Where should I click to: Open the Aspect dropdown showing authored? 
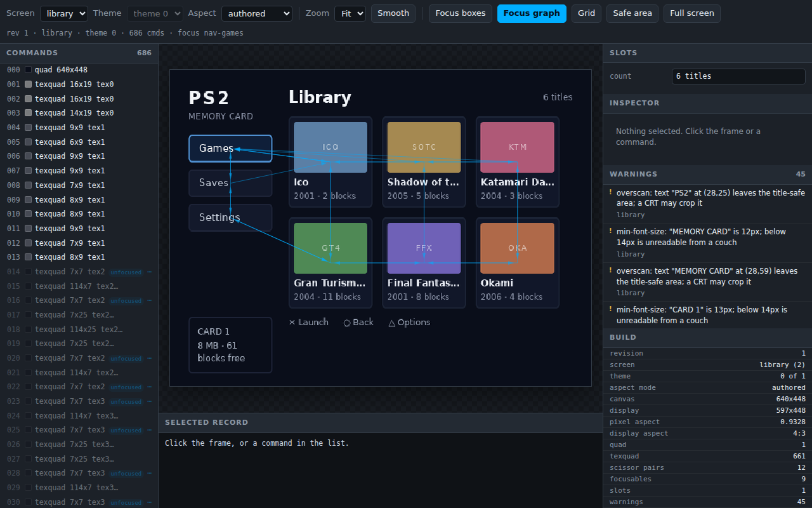(x=256, y=13)
